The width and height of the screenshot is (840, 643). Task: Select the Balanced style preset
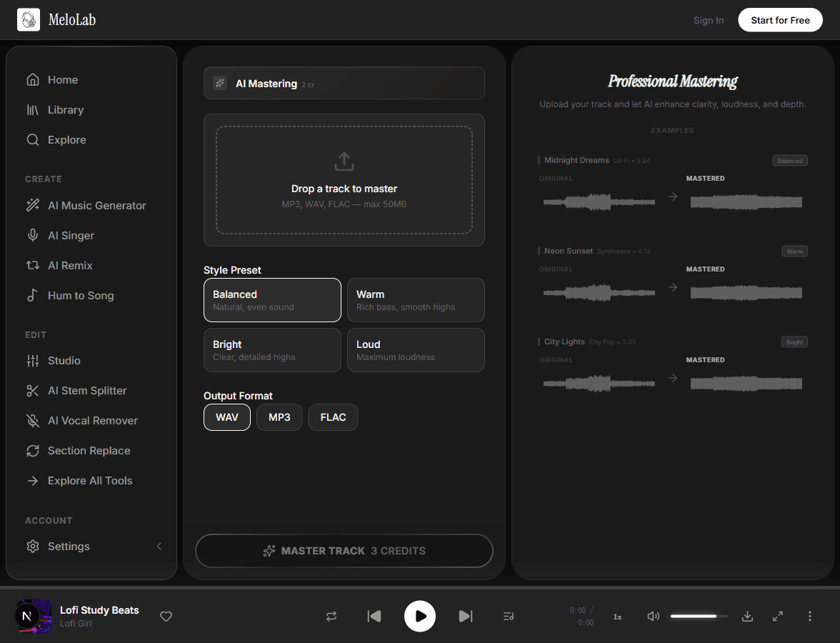(272, 300)
